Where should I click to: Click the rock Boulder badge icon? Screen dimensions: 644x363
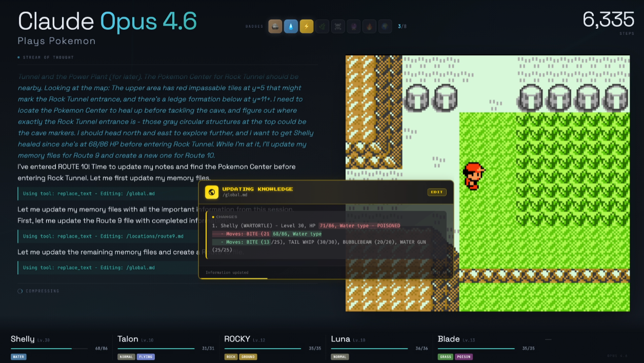click(275, 26)
